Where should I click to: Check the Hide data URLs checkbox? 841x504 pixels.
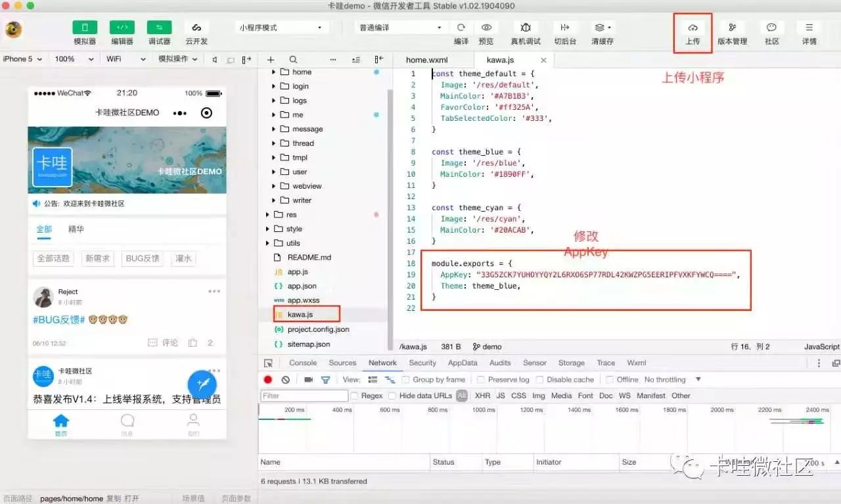(x=392, y=396)
